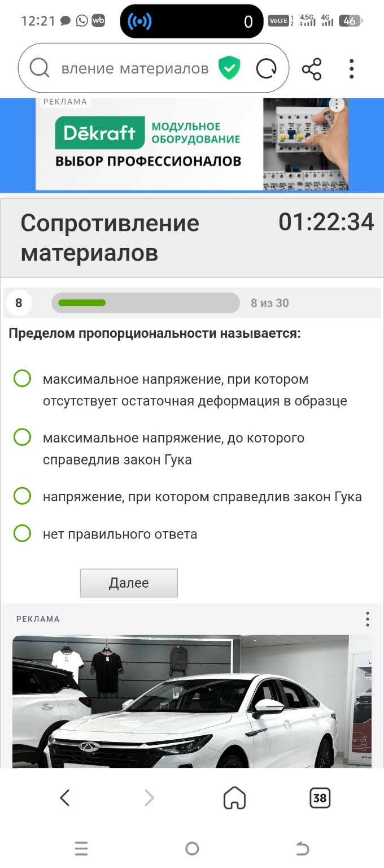
Task: Tap the forward navigation arrow
Action: point(149,798)
